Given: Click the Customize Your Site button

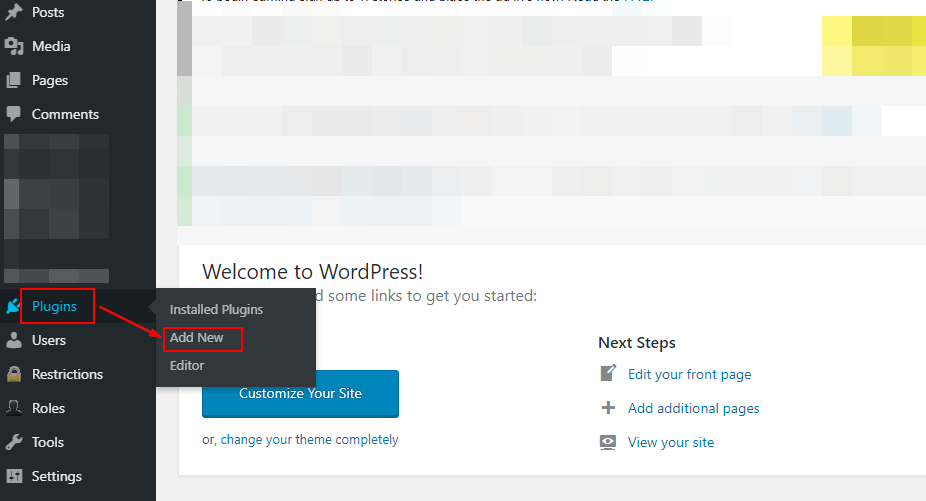Looking at the screenshot, I should point(300,393).
